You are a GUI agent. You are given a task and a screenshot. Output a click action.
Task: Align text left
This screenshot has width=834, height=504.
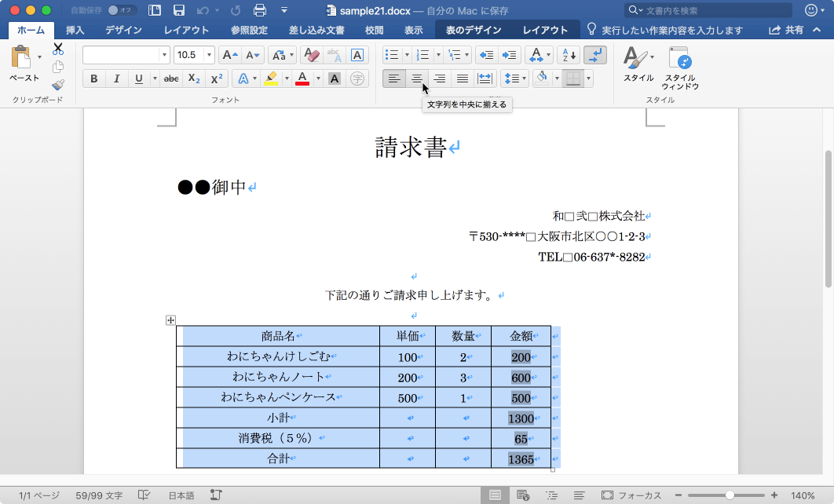(x=394, y=79)
